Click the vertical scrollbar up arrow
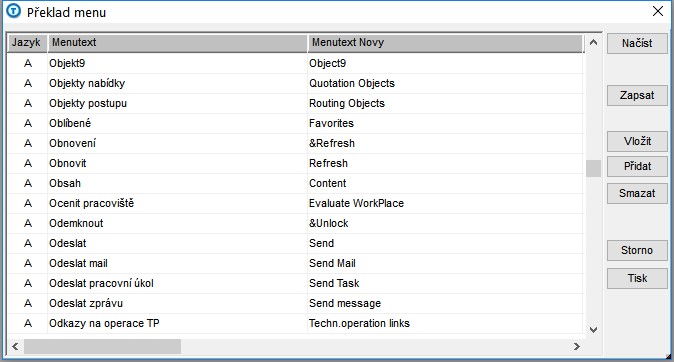674x362 pixels. 593,43
